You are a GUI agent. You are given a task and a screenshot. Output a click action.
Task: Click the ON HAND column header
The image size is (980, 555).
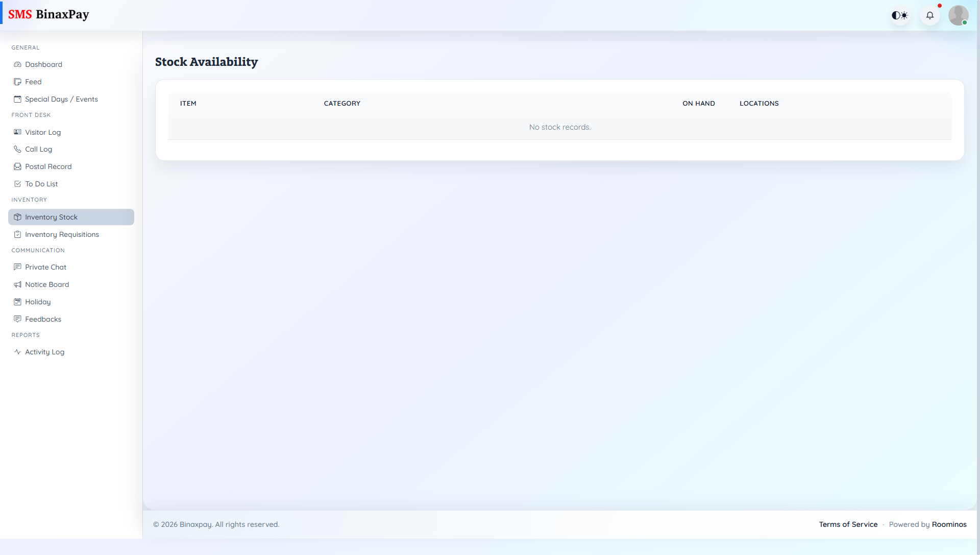(699, 103)
